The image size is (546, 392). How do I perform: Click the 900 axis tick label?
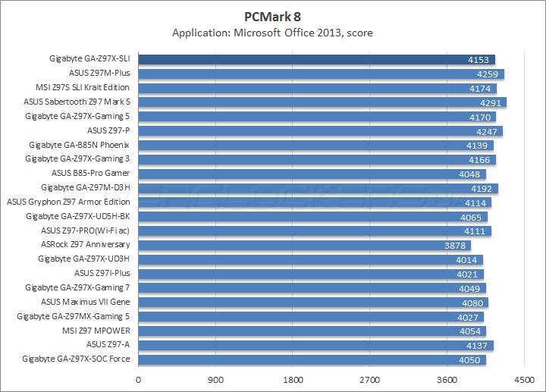pyautogui.click(x=215, y=380)
